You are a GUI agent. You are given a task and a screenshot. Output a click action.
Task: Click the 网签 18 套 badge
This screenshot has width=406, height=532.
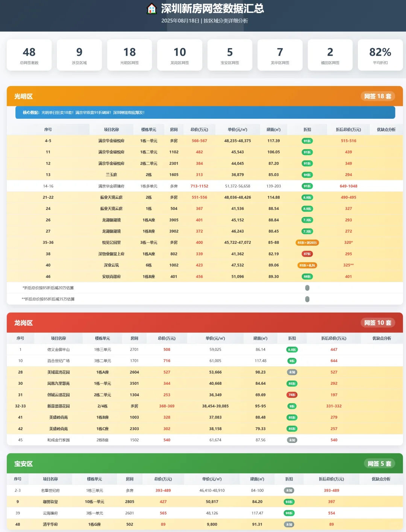[x=378, y=96]
